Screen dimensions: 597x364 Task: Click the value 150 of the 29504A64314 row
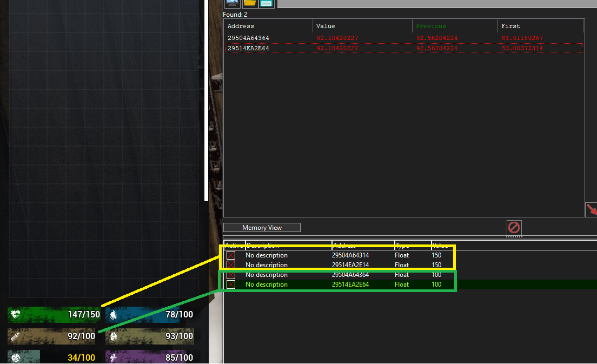point(436,255)
